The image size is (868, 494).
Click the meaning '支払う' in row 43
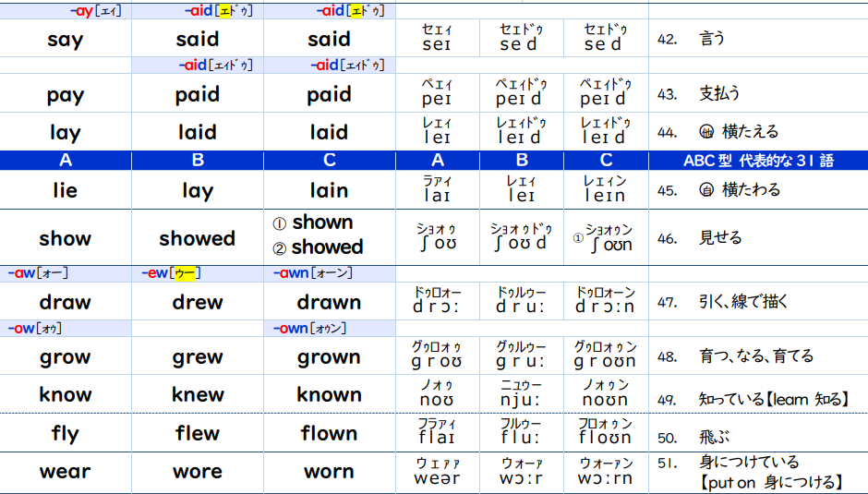[720, 94]
